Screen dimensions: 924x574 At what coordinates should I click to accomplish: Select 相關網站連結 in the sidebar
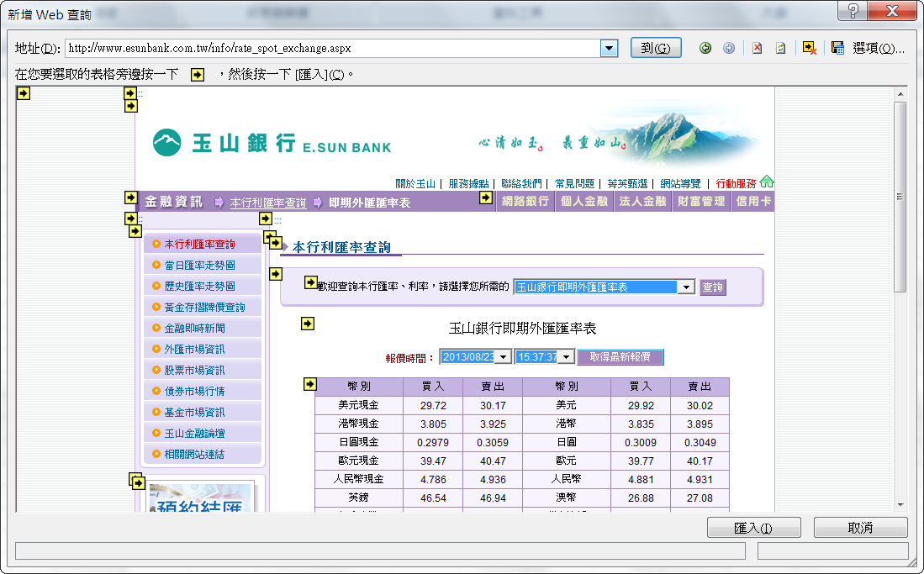(202, 455)
